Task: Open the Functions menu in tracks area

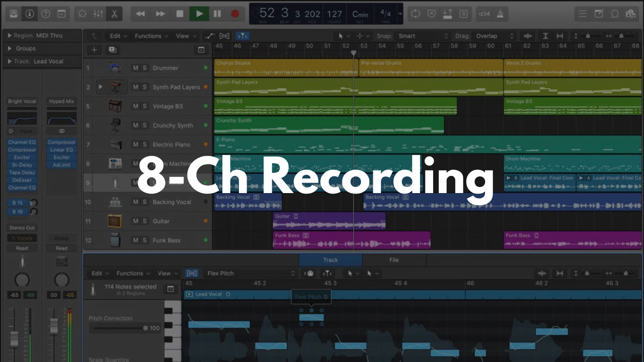Action: pyautogui.click(x=150, y=36)
